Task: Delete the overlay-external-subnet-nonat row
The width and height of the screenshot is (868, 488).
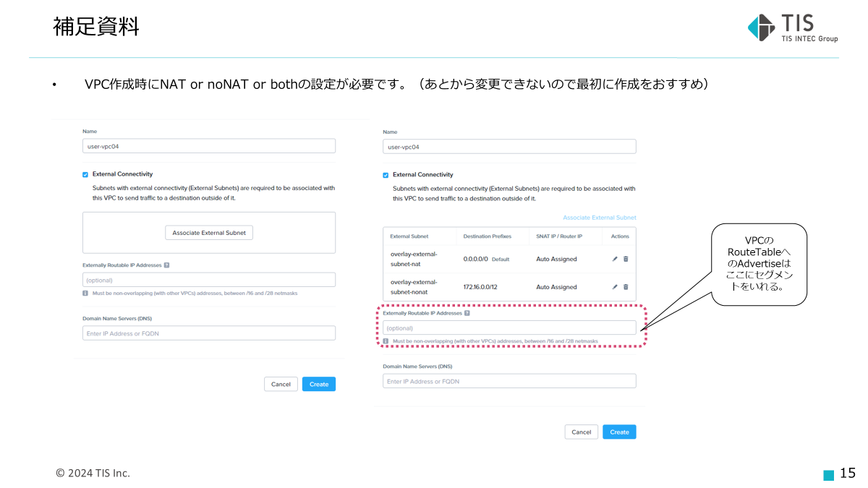Action: [626, 287]
